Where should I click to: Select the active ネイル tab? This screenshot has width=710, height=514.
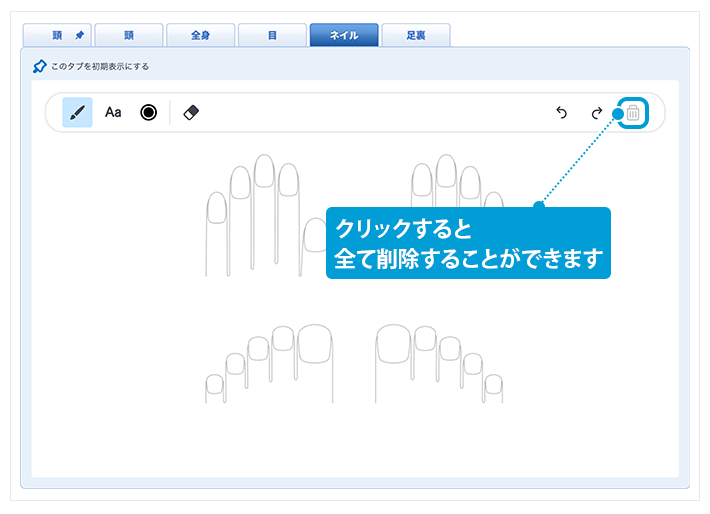(x=344, y=35)
